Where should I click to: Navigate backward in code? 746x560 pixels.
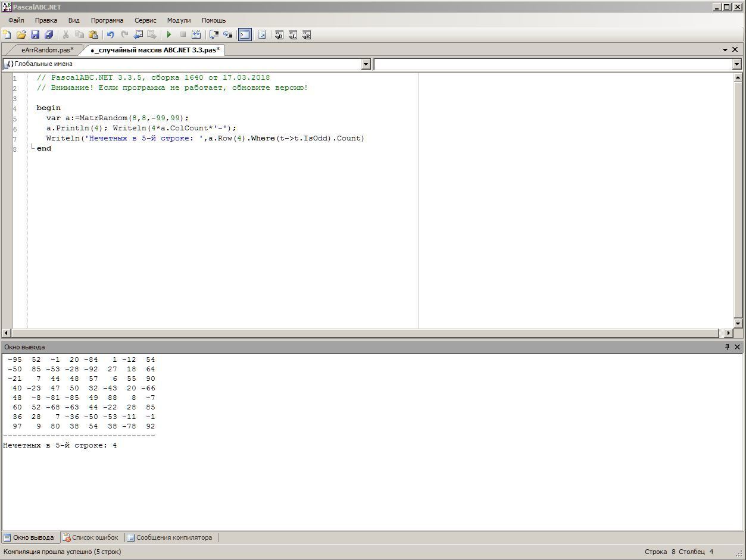pos(138,35)
